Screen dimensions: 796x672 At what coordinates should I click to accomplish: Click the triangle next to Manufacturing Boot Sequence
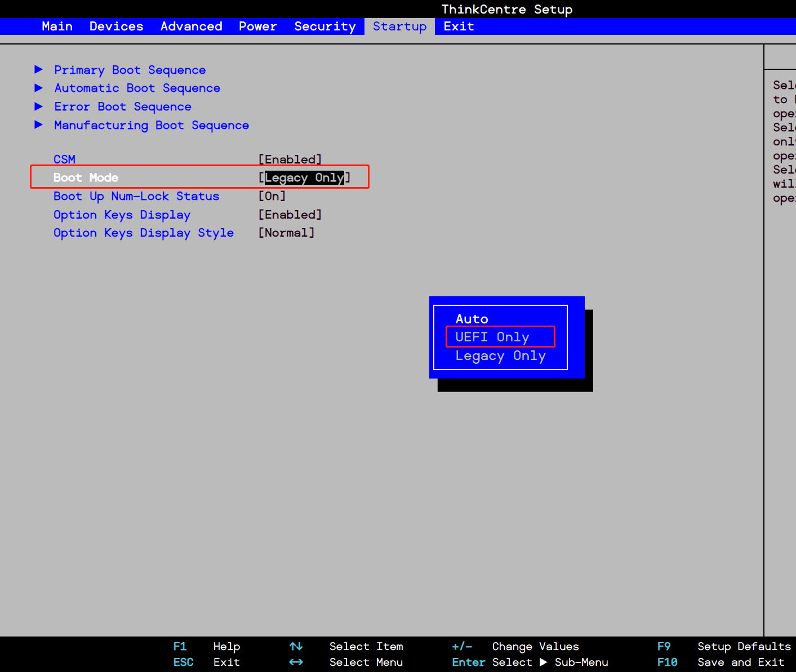[x=38, y=124]
